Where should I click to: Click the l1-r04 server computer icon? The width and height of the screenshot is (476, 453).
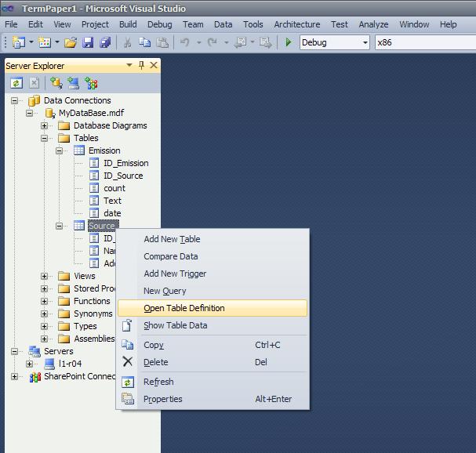(x=49, y=364)
